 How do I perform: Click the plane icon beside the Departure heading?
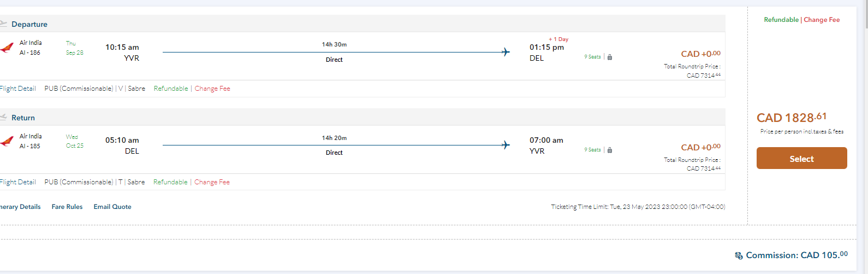pyautogui.click(x=3, y=24)
